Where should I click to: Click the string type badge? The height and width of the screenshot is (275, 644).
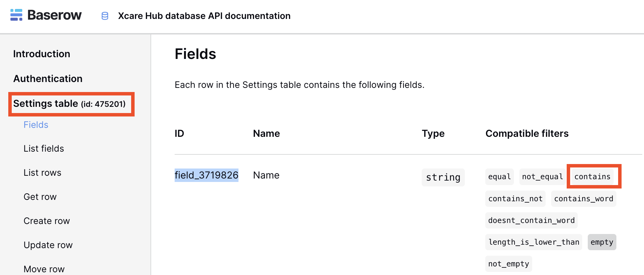pyautogui.click(x=443, y=177)
